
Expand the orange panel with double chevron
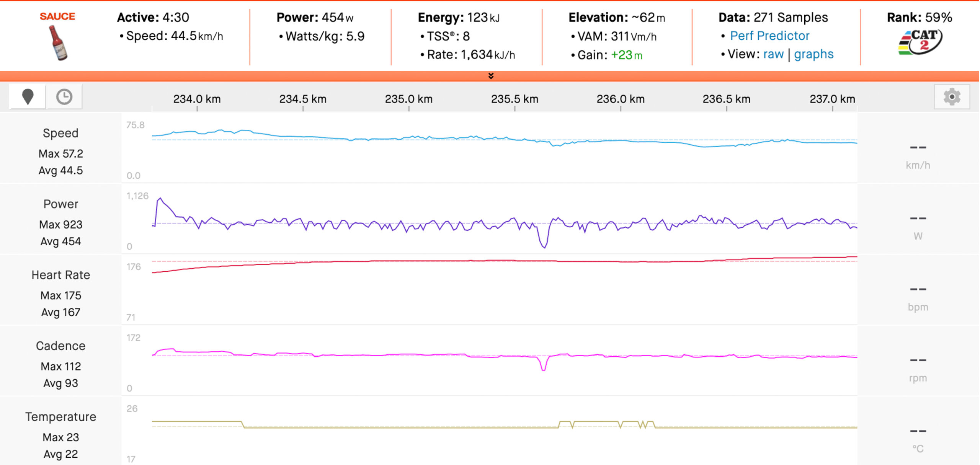click(x=491, y=76)
